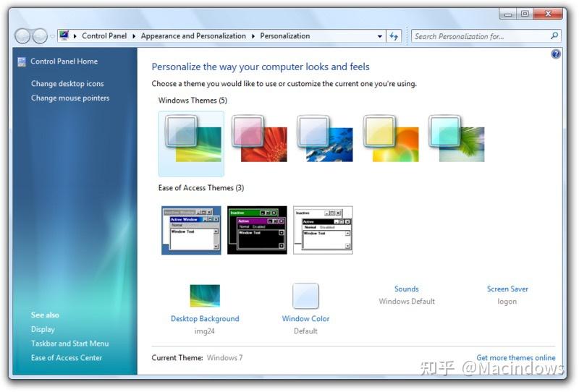The width and height of the screenshot is (579, 392).
Task: Click the address bar computer icon
Action: [64, 35]
